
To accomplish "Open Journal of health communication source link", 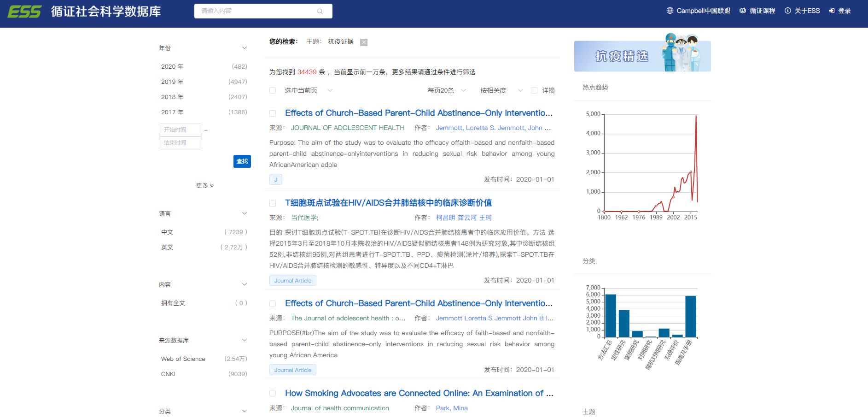I will tap(340, 408).
